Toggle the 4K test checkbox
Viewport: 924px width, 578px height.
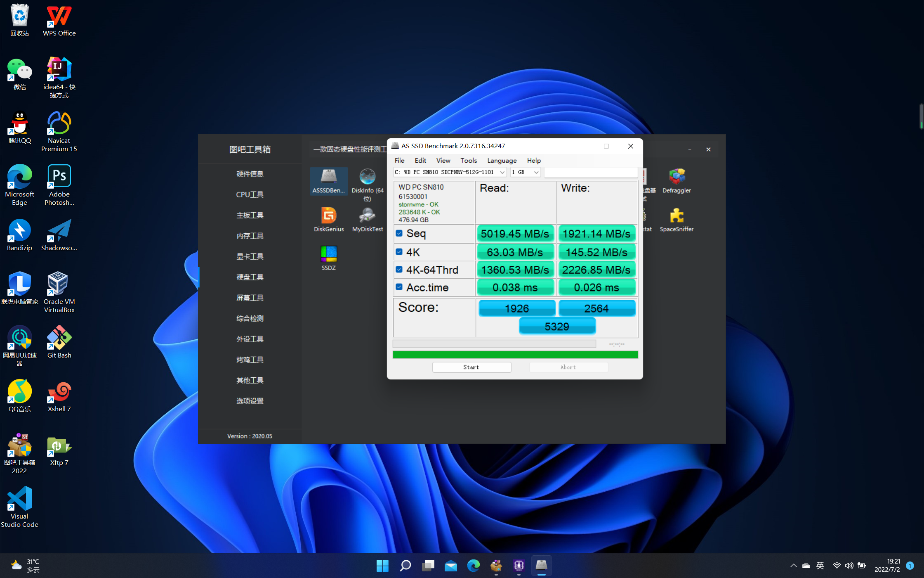pos(399,252)
